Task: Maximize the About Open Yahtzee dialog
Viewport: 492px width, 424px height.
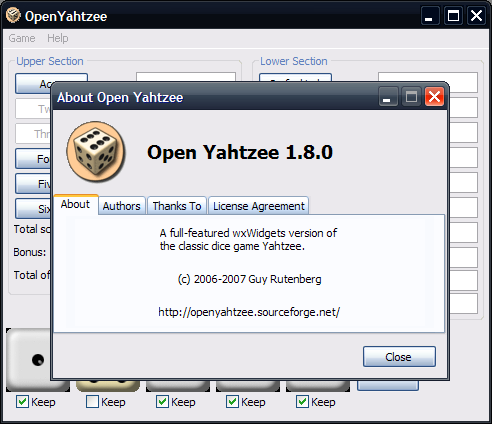Action: pyautogui.click(x=411, y=97)
